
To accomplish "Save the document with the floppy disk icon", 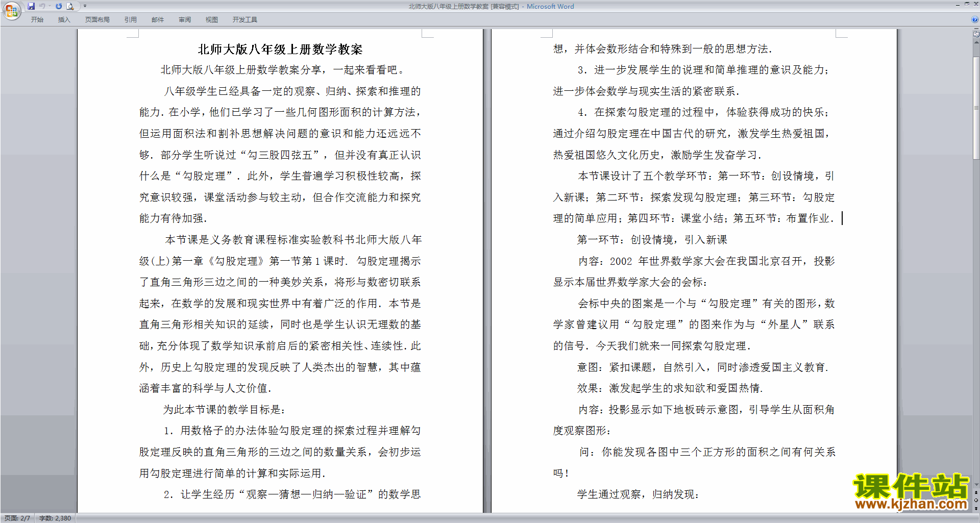I will pyautogui.click(x=31, y=6).
